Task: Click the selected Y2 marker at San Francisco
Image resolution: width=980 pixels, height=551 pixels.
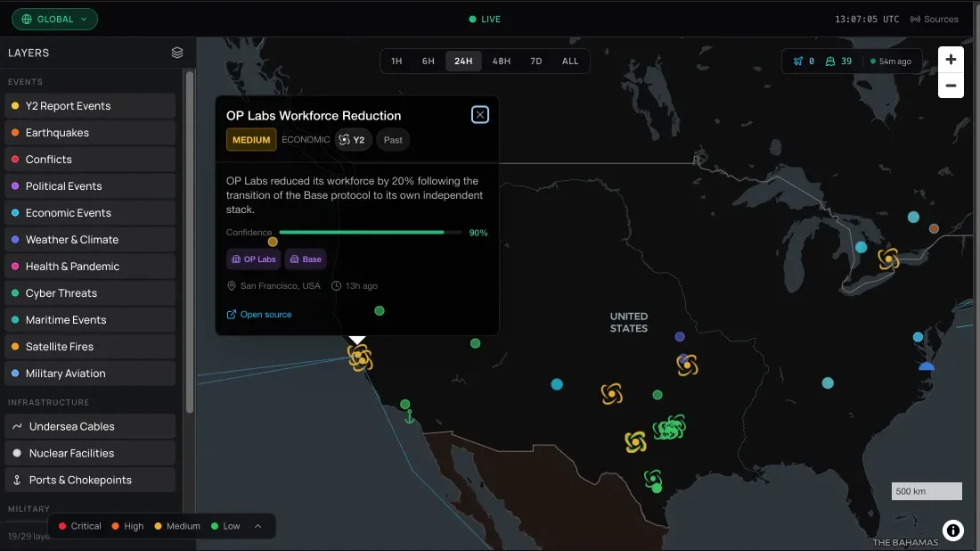Action: (x=360, y=358)
